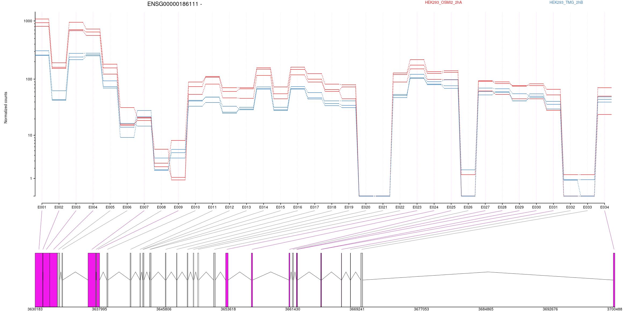
Task: Click exon label E006
Action: [127, 207]
